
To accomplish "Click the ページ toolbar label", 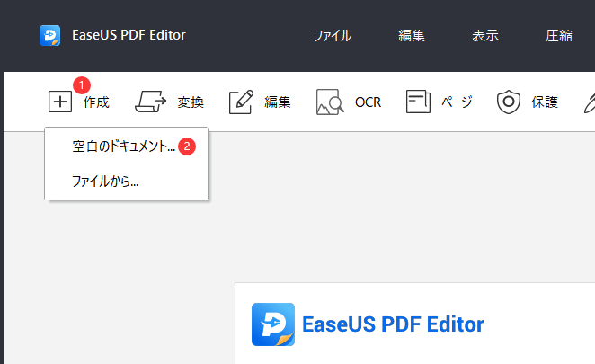I will click(x=457, y=102).
